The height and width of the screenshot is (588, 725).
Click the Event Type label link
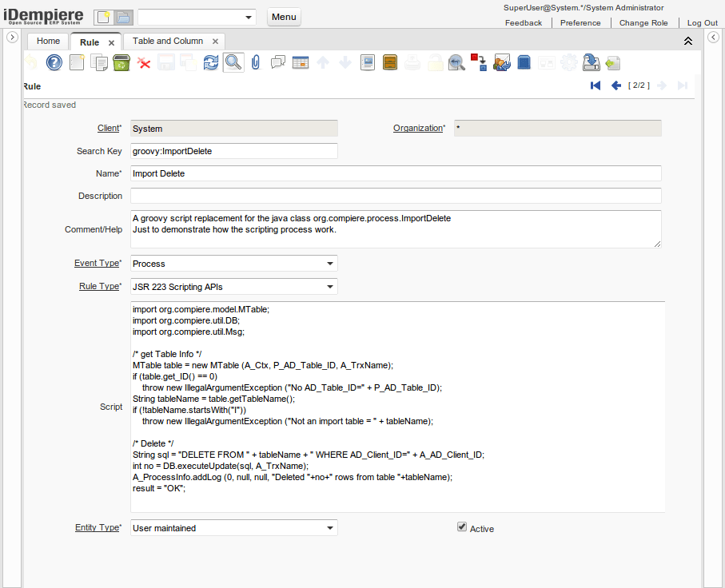(98, 263)
